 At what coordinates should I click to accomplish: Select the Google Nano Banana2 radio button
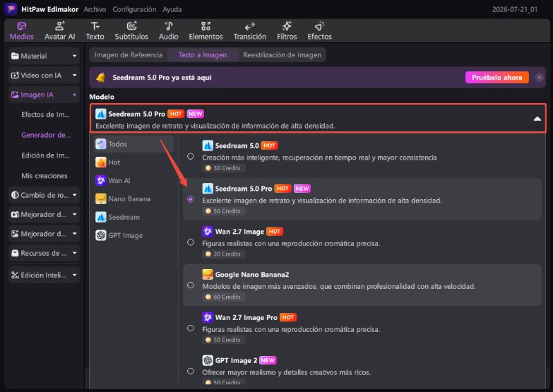(191, 285)
